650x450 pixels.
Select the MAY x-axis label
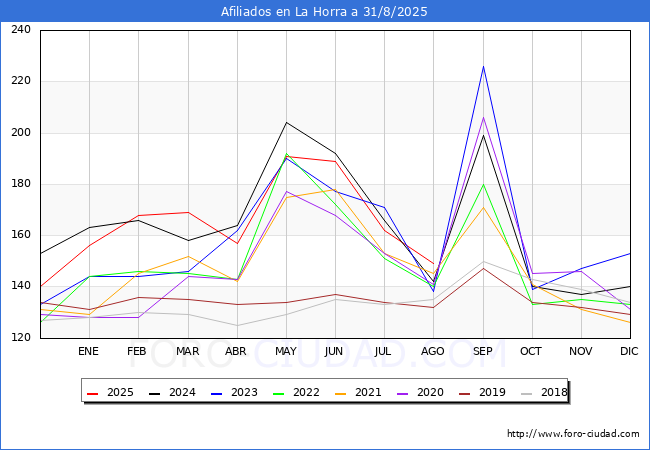pyautogui.click(x=286, y=352)
